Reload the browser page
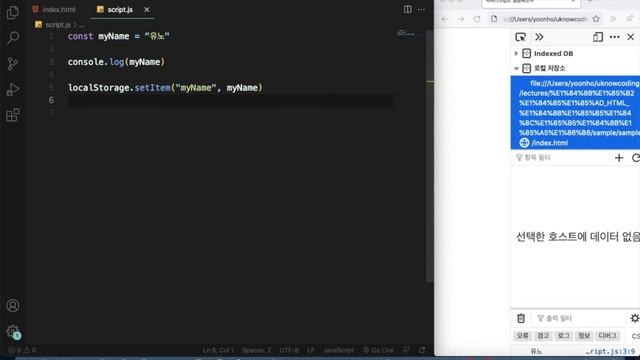 tap(477, 19)
